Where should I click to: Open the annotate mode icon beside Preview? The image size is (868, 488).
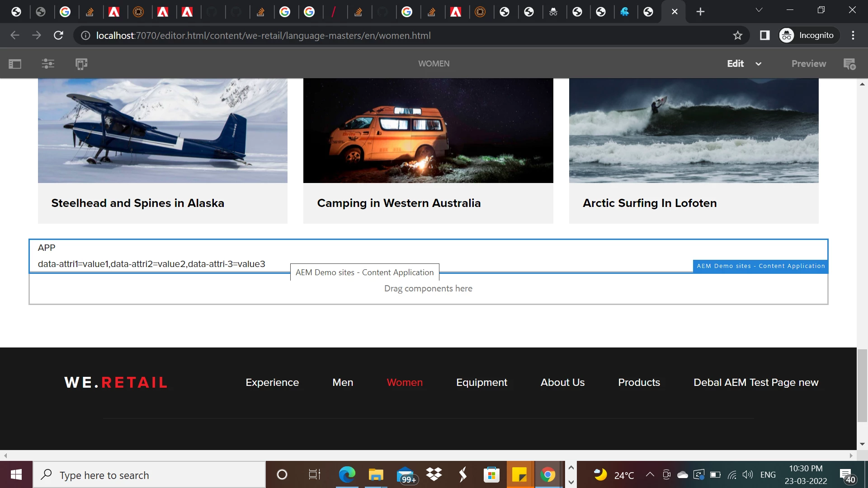pos(849,64)
